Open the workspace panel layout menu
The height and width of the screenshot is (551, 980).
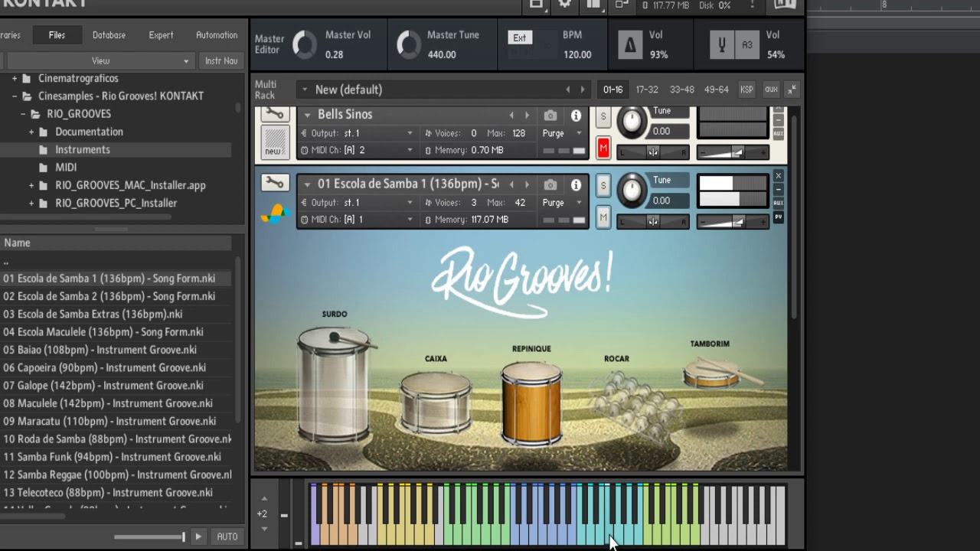[593, 4]
